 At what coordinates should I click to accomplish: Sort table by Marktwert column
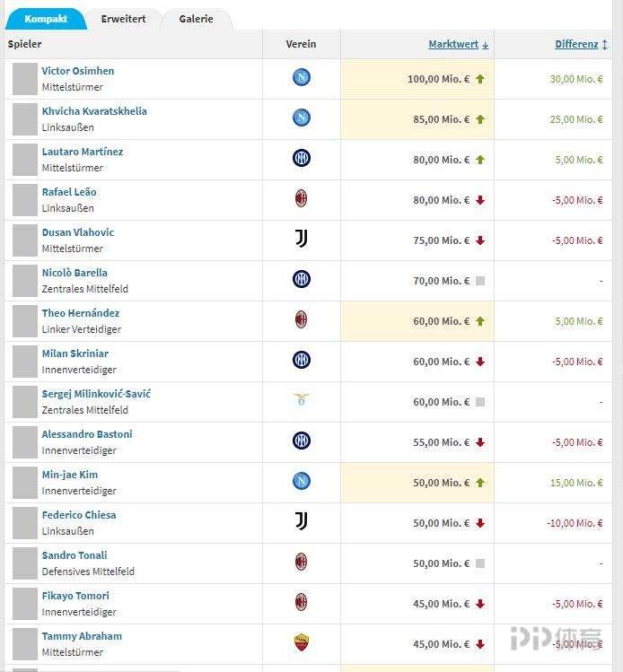click(458, 44)
